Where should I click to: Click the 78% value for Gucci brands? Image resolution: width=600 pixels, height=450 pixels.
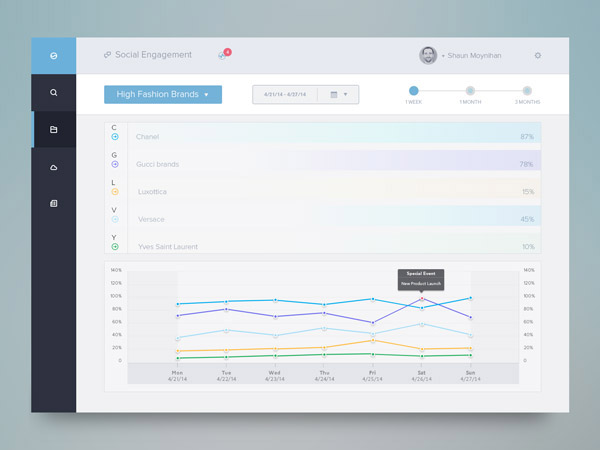[527, 165]
